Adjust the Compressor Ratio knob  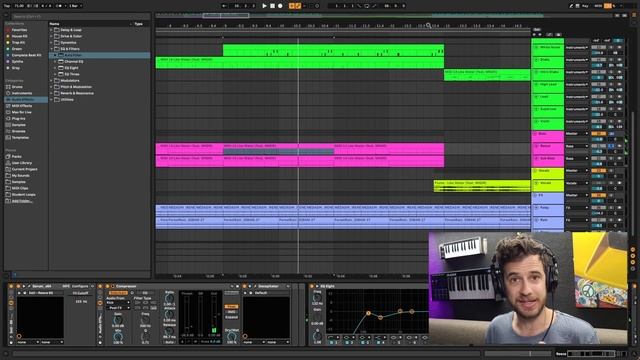pyautogui.click(x=169, y=299)
